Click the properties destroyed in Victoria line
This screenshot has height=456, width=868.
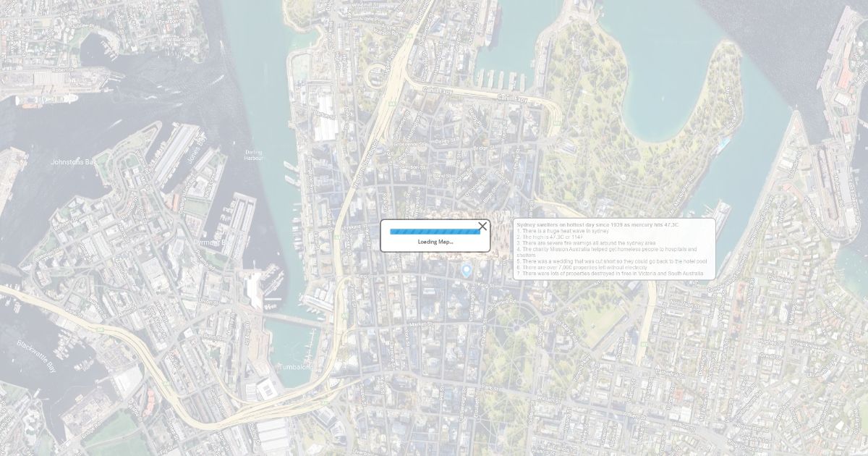pos(610,274)
